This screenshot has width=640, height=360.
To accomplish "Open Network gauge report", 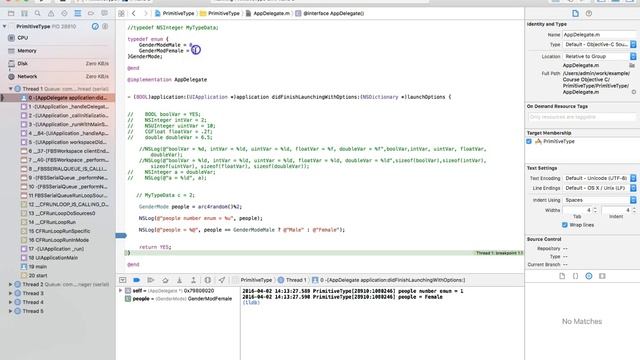I will [x=58, y=76].
